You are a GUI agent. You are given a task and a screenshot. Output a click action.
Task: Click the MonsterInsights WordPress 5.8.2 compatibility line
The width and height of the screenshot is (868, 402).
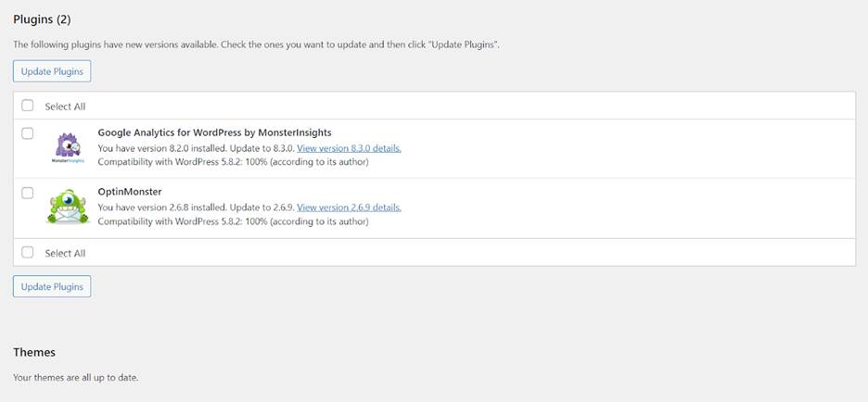tap(233, 162)
